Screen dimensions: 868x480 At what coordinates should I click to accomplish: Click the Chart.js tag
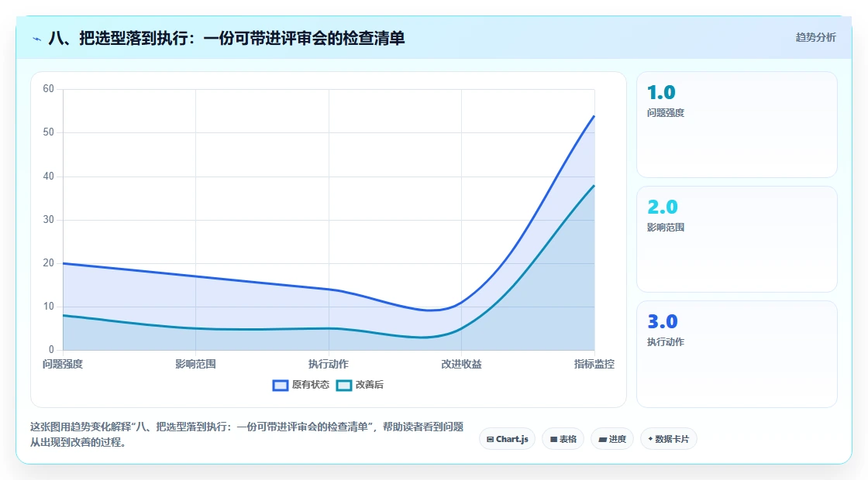point(507,439)
